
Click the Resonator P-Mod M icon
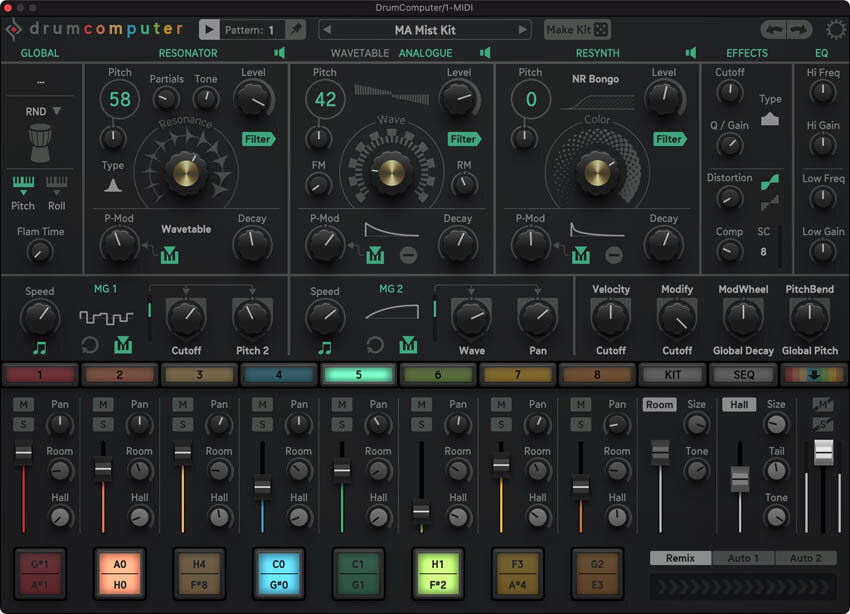click(x=170, y=254)
